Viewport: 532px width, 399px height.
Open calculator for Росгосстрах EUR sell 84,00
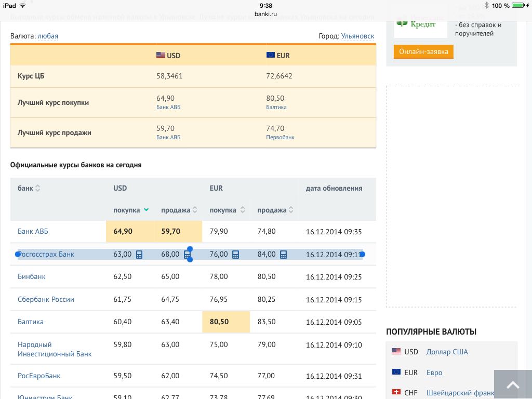[x=283, y=255]
